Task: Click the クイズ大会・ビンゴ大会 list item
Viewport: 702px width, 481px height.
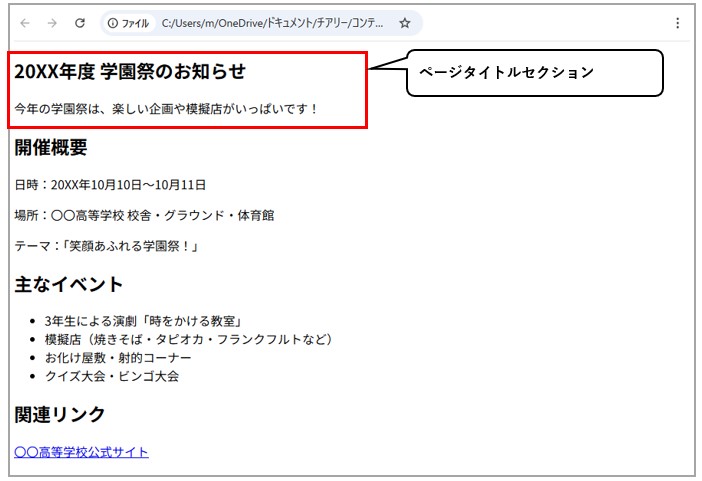Action: [x=111, y=376]
